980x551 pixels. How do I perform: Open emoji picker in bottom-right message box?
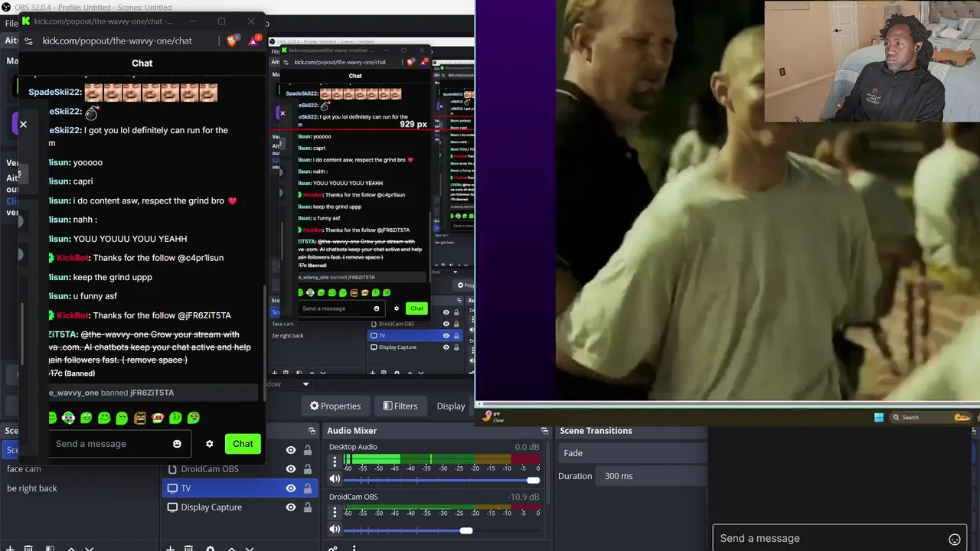tap(955, 540)
